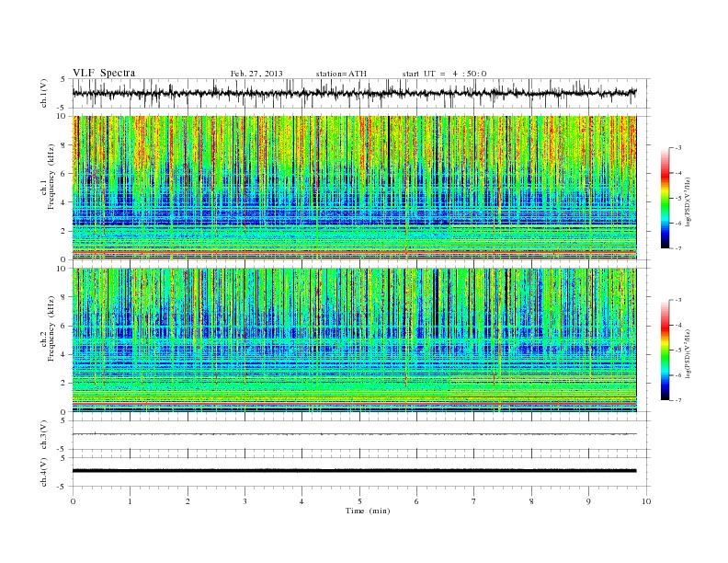Click the "-7" tick on ch.2 color bar
The width and height of the screenshot is (728, 563).
[677, 400]
